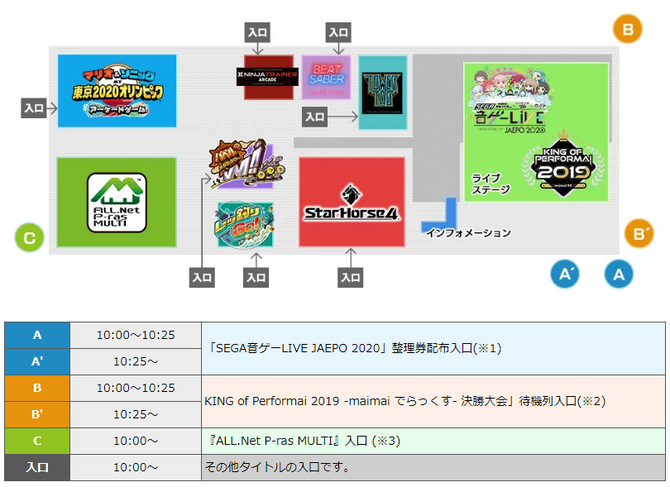Click the StarHorse4 logo on red booth

[x=351, y=203]
